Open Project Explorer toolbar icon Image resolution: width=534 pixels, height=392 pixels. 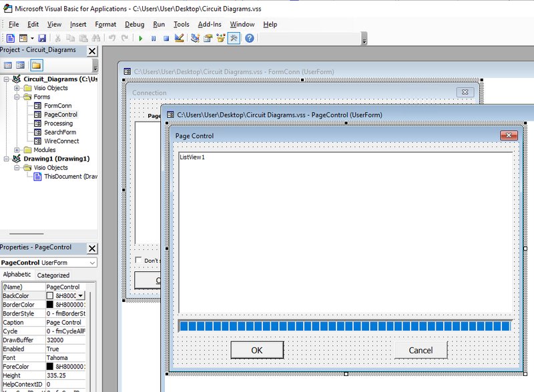[195, 38]
